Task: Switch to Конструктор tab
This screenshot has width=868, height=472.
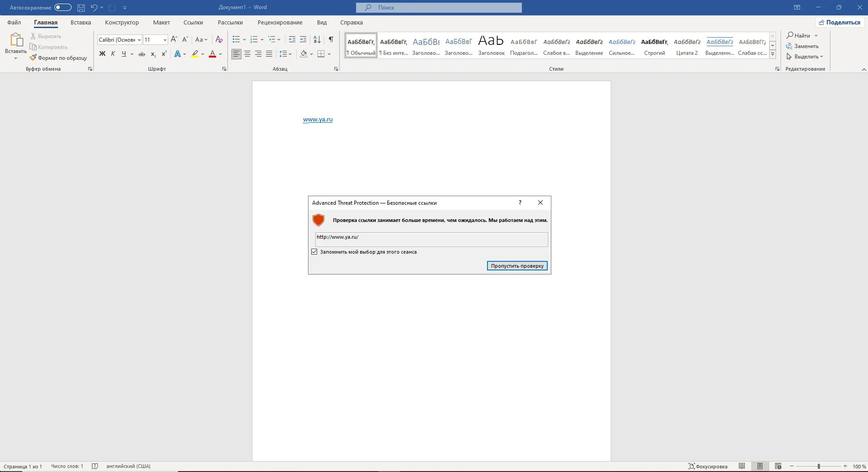Action: pyautogui.click(x=122, y=22)
